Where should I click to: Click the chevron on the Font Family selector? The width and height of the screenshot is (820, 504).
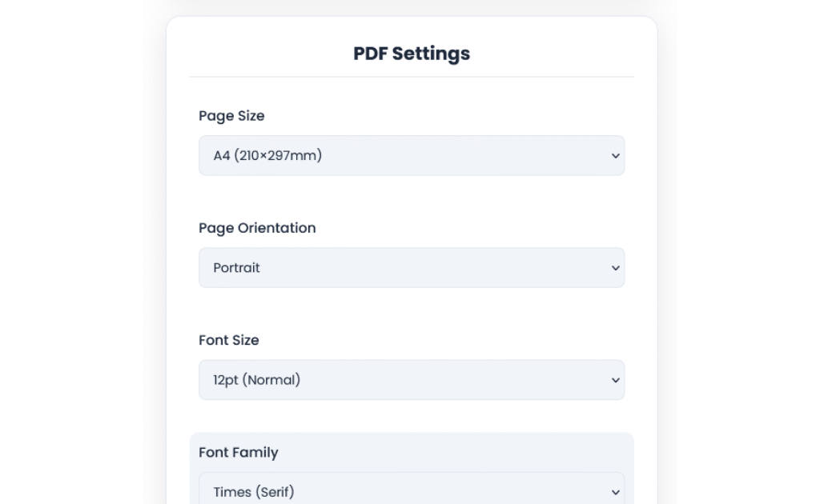point(615,491)
